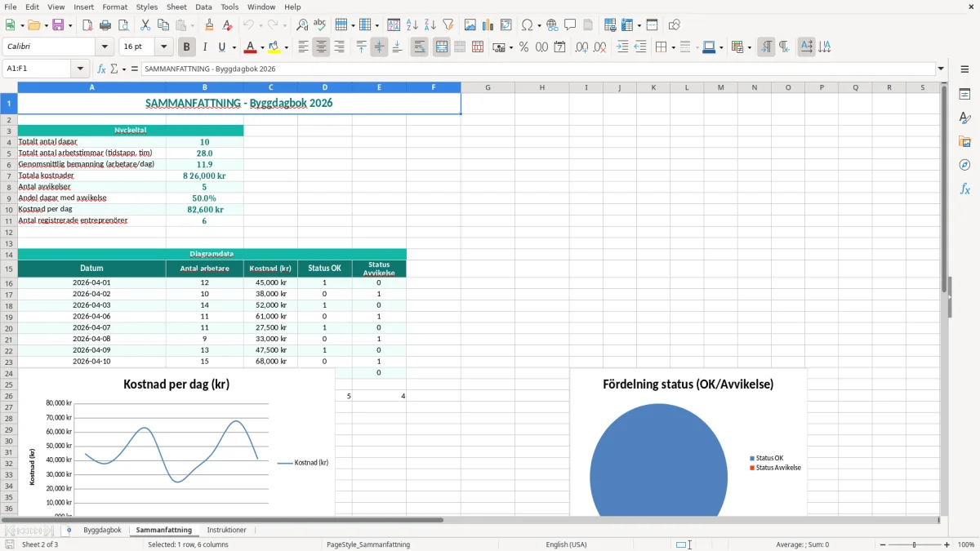Toggle Italic formatting
This screenshot has height=551, width=980.
pos(204,47)
